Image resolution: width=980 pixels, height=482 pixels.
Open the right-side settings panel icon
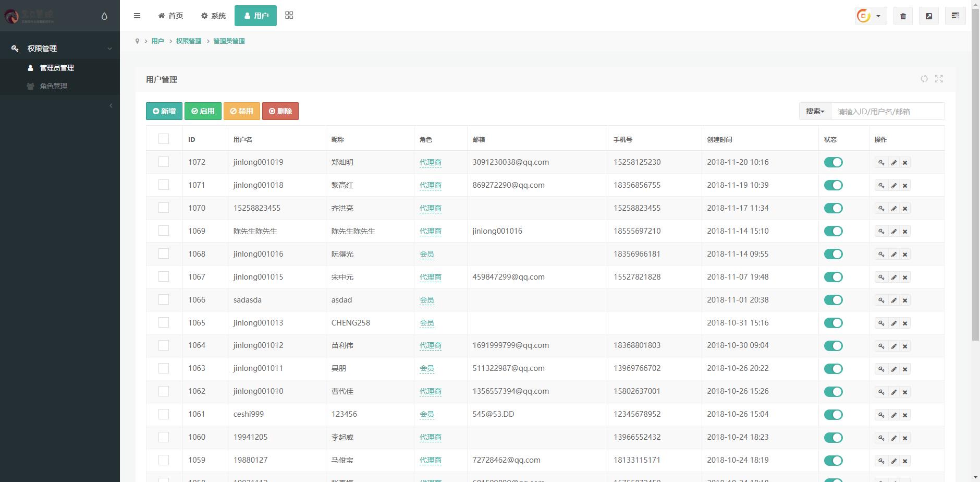[x=955, y=16]
